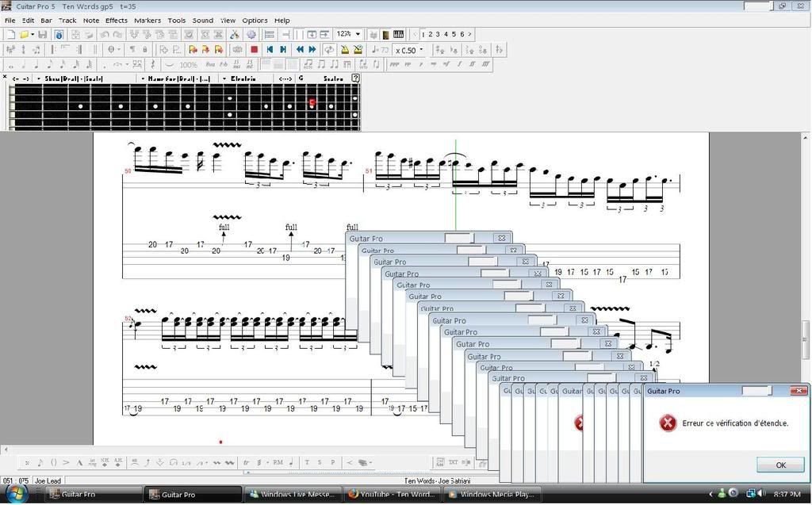Toggle the fretboard view icon
The height and width of the screenshot is (505, 812).
[385, 35]
